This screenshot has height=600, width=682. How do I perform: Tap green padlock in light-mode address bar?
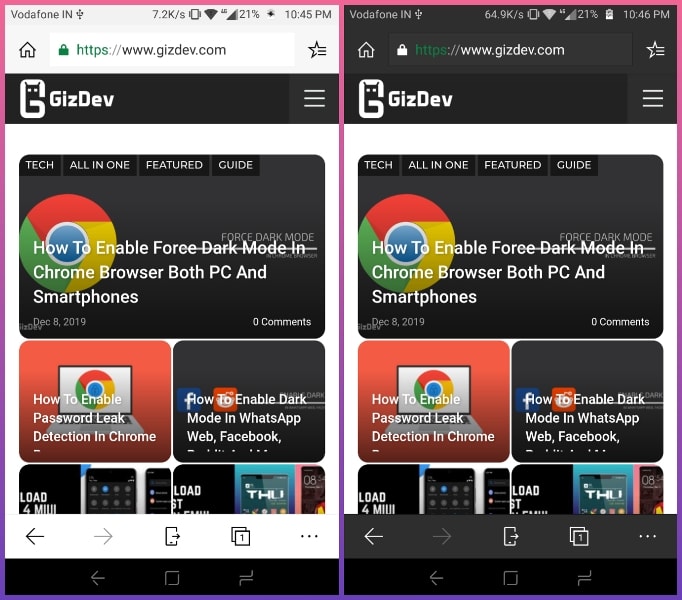(64, 50)
